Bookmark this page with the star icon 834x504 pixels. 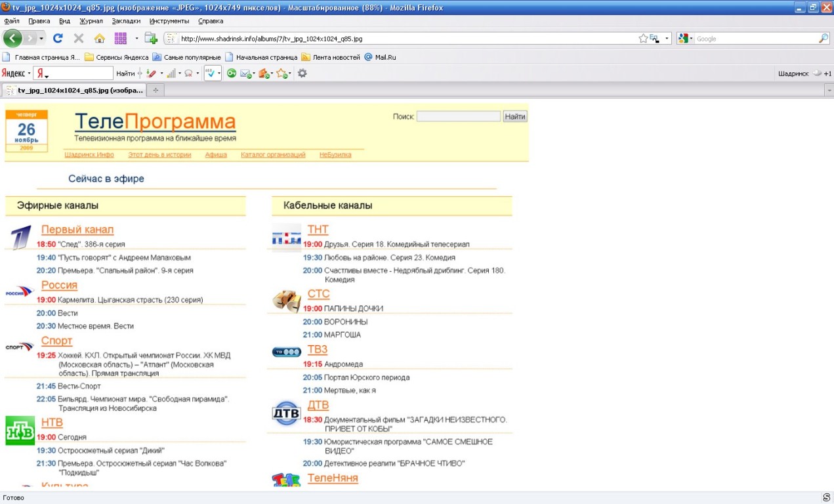[643, 39]
